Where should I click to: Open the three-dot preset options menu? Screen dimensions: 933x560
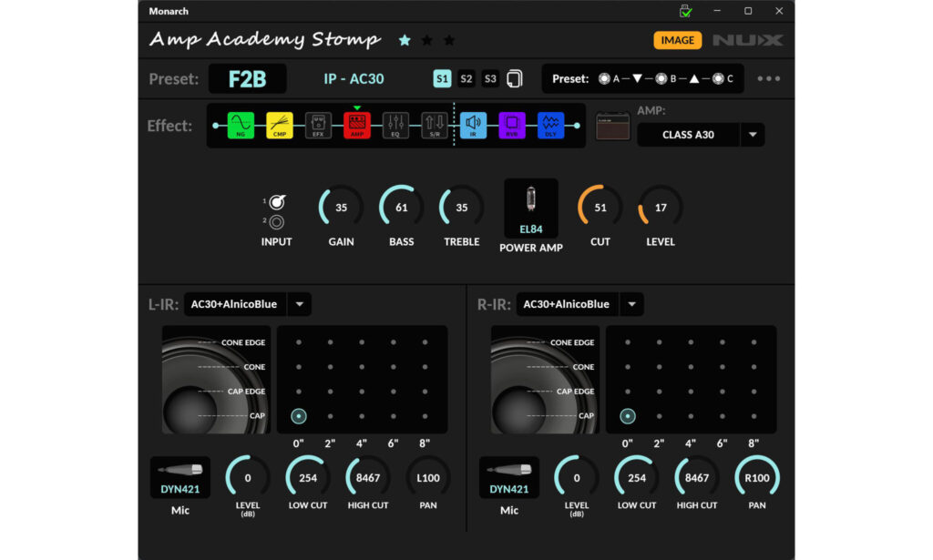(768, 79)
